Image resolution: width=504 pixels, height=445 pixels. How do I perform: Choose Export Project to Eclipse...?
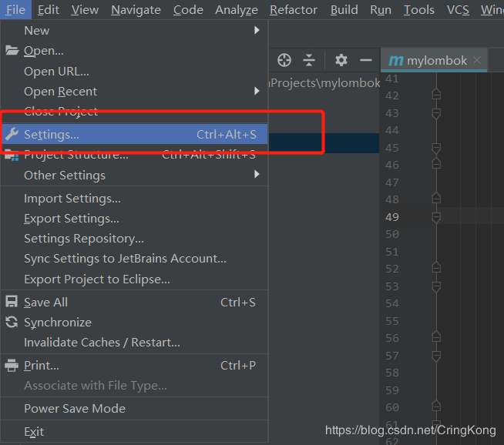(x=134, y=279)
